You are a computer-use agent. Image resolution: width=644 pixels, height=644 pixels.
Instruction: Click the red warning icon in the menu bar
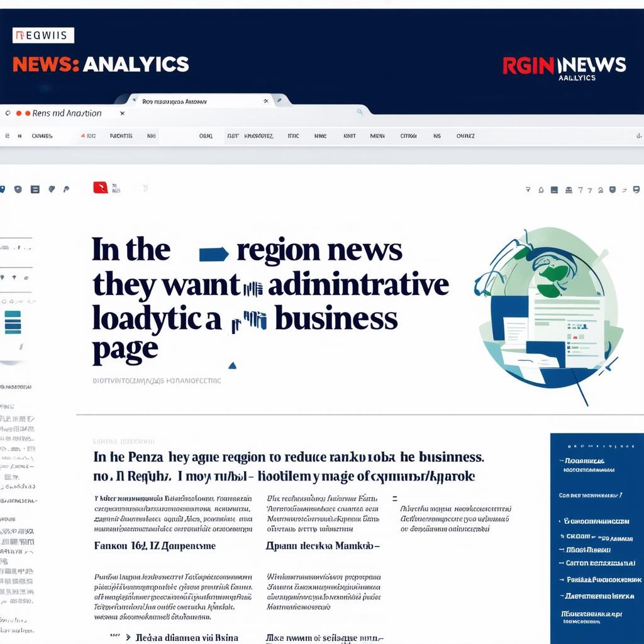click(x=83, y=136)
